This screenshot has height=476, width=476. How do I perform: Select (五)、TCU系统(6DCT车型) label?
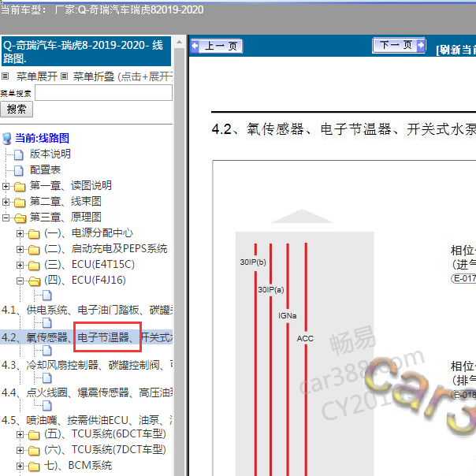pos(105,433)
